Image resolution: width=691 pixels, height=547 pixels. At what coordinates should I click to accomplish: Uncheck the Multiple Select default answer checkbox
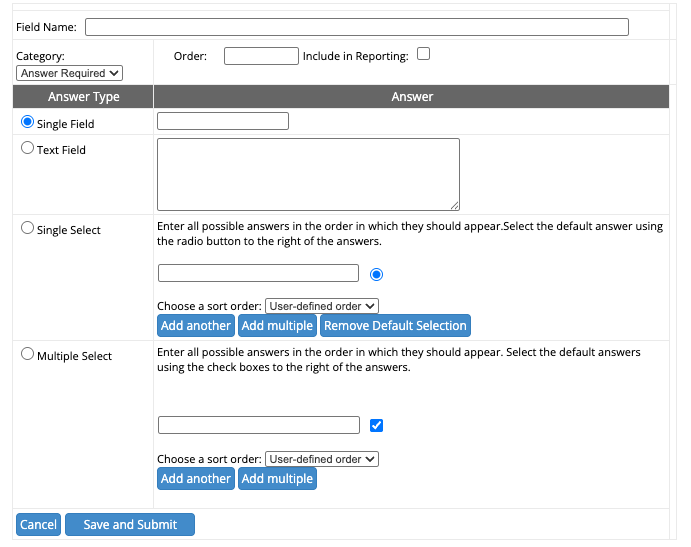point(376,425)
